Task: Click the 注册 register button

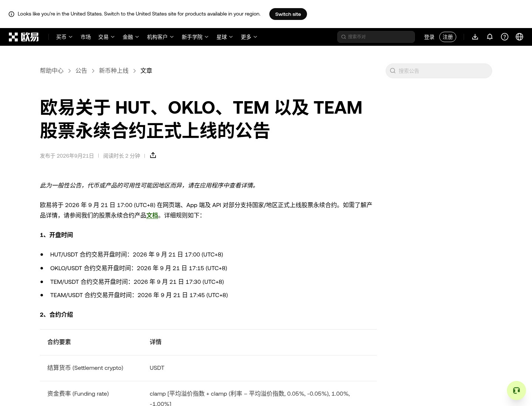Action: (448, 37)
